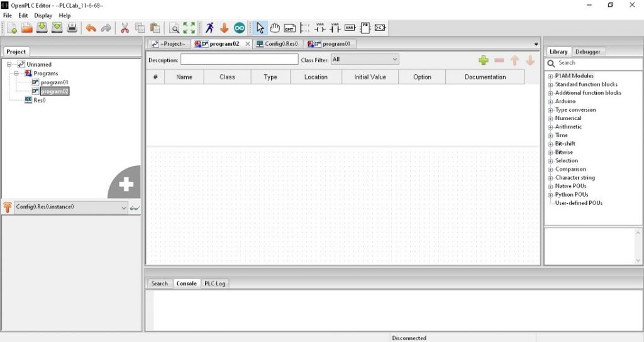This screenshot has height=342, width=644.
Task: Select the hand pan tool
Action: [x=275, y=28]
